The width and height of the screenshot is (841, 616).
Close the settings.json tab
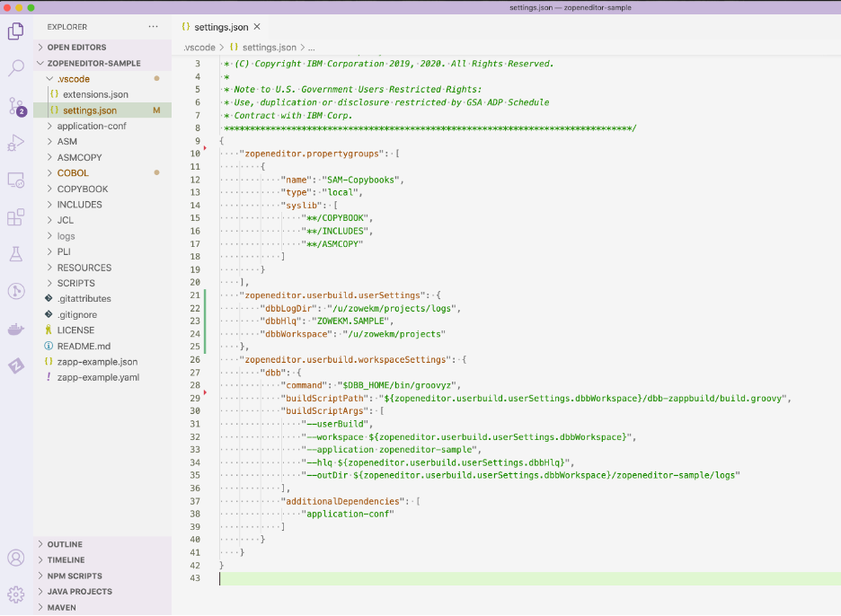[x=257, y=27]
